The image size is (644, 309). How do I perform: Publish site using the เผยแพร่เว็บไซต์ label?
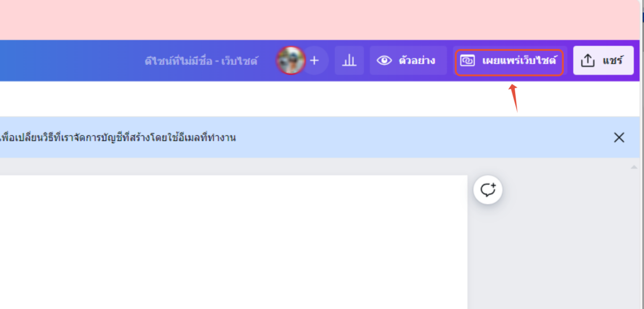[x=519, y=60]
